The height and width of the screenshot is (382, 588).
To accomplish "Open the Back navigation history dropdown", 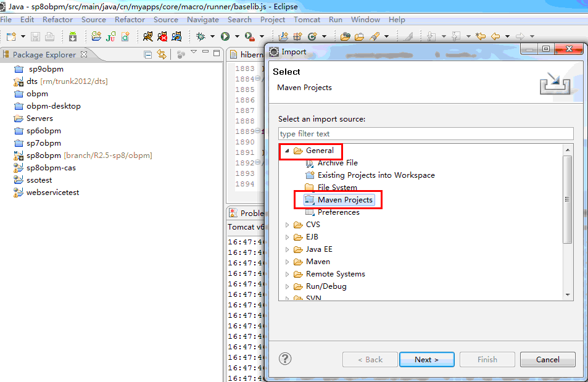I will click(x=507, y=36).
